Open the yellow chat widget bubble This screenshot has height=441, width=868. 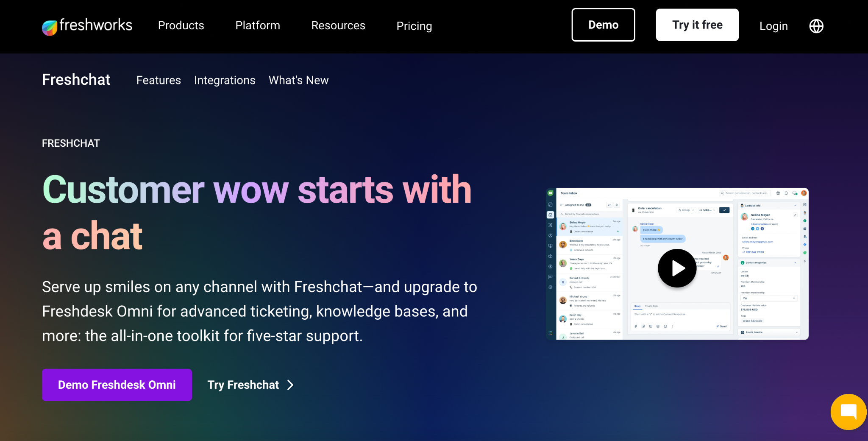[x=849, y=412]
